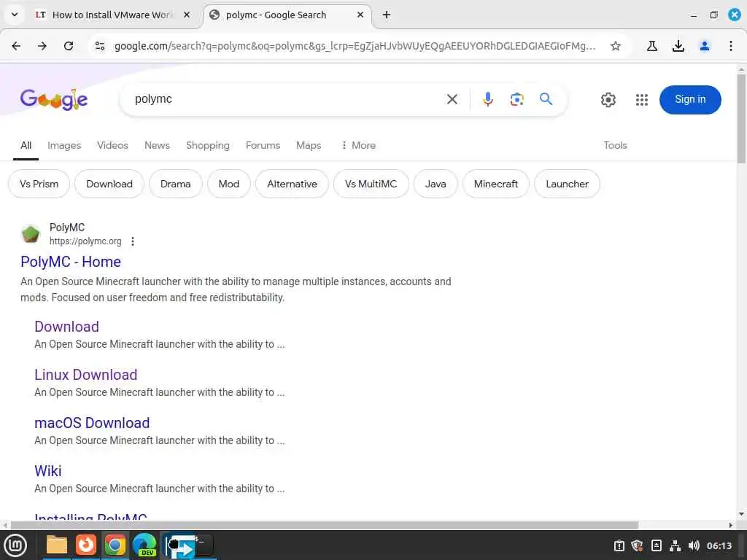Screen dimensions: 747x560
Task: Select the Minecraft suggestion chip
Action: pyautogui.click(x=495, y=184)
